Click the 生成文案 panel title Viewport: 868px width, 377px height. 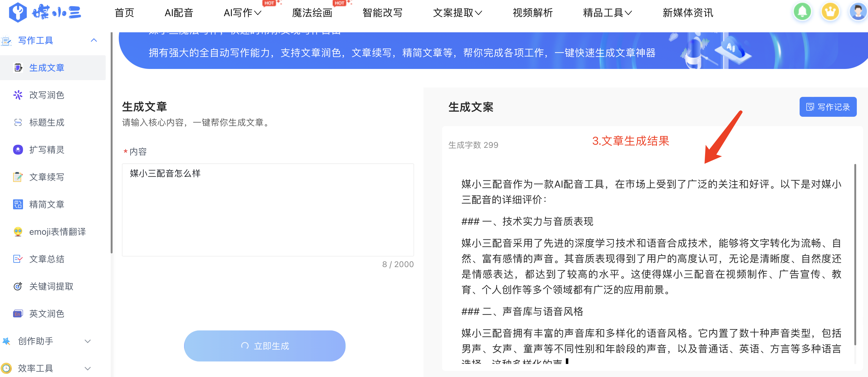pyautogui.click(x=471, y=107)
